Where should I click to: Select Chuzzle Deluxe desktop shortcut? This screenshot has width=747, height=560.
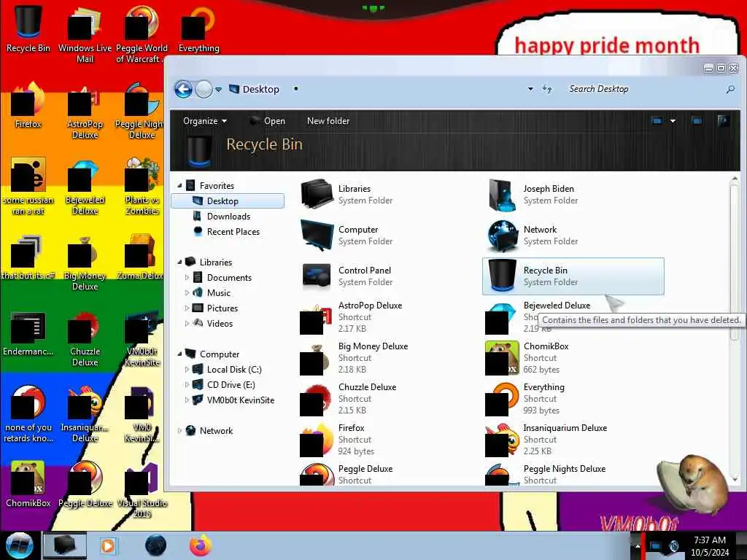85,339
